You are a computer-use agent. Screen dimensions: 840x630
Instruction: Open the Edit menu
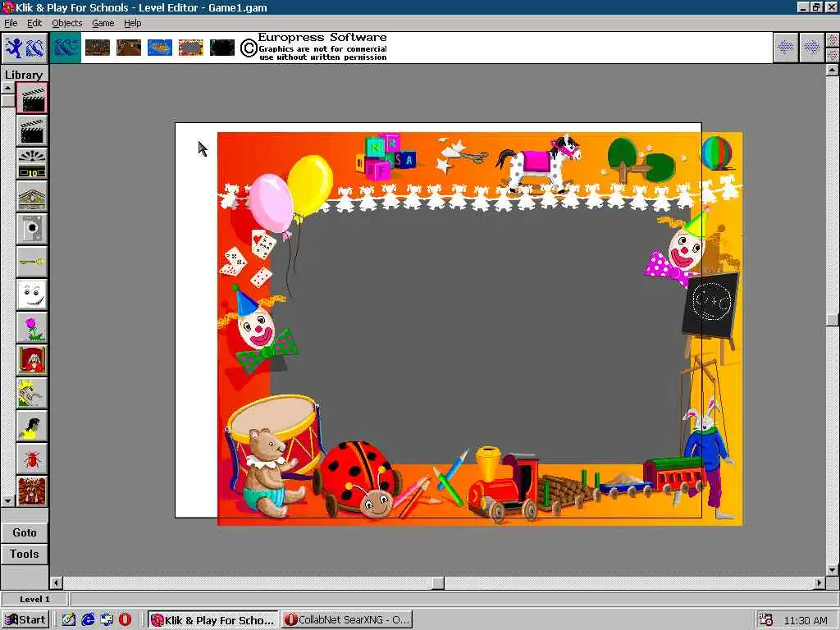click(34, 23)
